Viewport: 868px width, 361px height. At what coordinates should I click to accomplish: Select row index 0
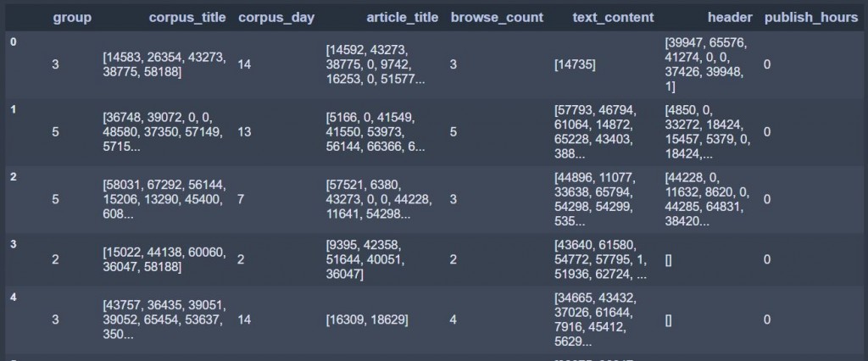(x=14, y=42)
